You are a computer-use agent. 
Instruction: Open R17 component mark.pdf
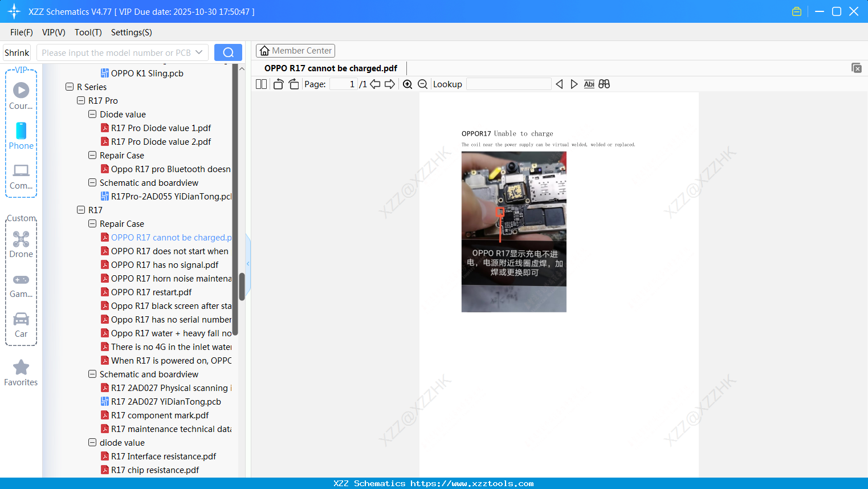160,415
